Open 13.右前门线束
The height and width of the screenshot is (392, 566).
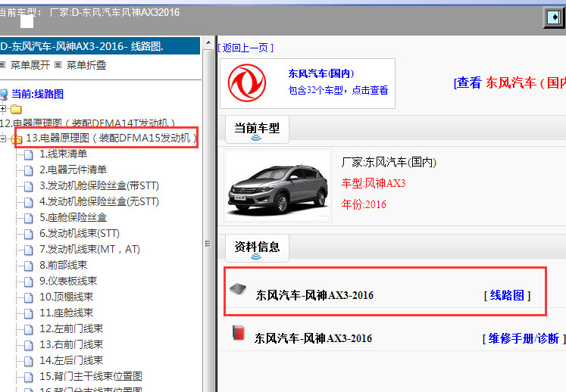coord(71,344)
